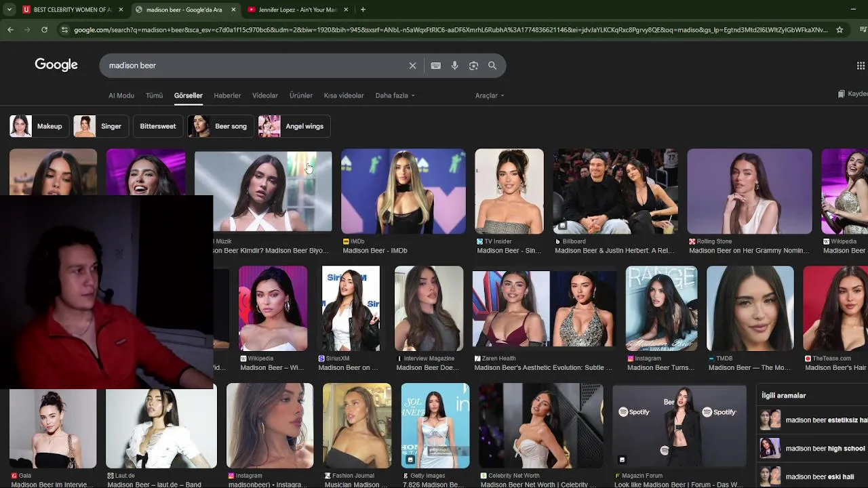Open the SiriusXM Madison Beer image

pyautogui.click(x=351, y=308)
